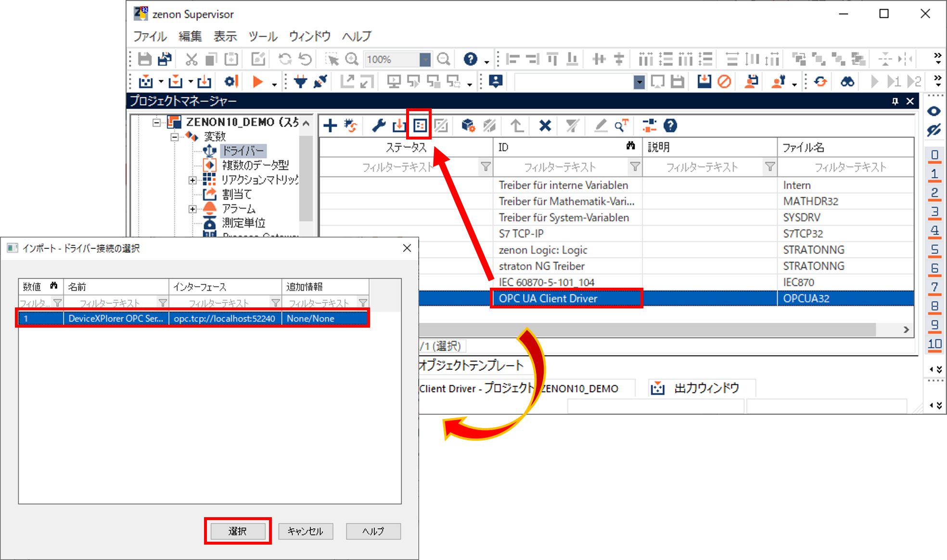Click the save disk icon in main toolbar

coord(144,59)
